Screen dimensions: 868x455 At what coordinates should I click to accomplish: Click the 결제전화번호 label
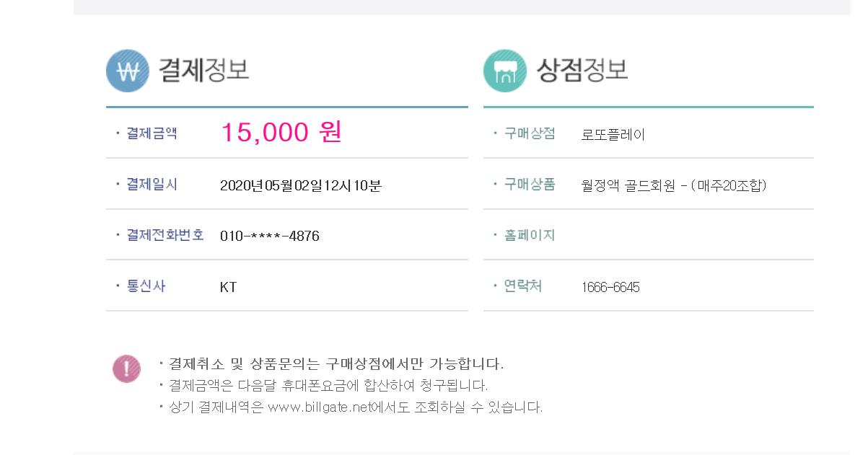coord(165,235)
